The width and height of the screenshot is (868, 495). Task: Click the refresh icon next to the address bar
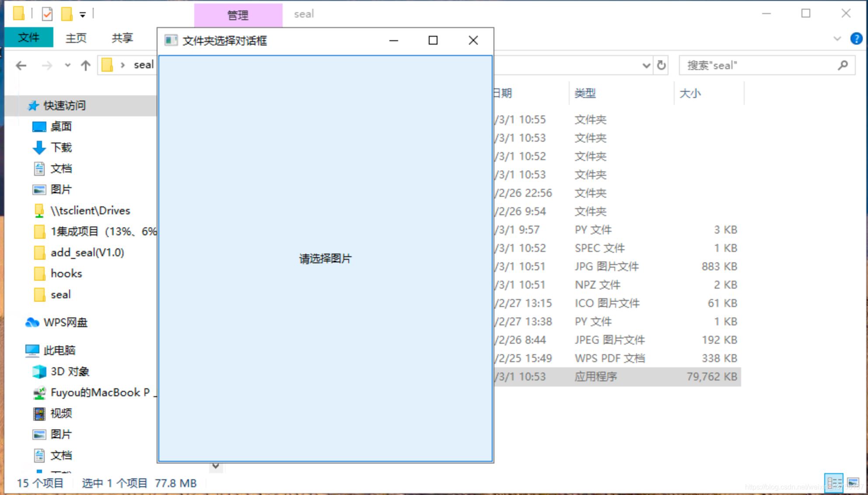coord(661,65)
